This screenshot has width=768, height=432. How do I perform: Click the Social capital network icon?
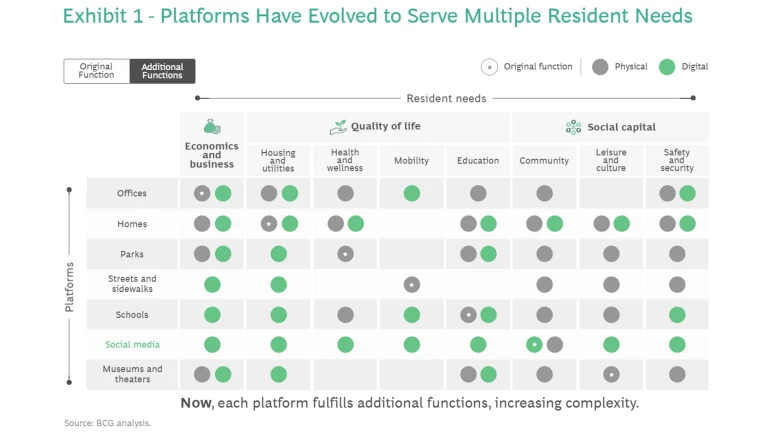[x=573, y=127]
